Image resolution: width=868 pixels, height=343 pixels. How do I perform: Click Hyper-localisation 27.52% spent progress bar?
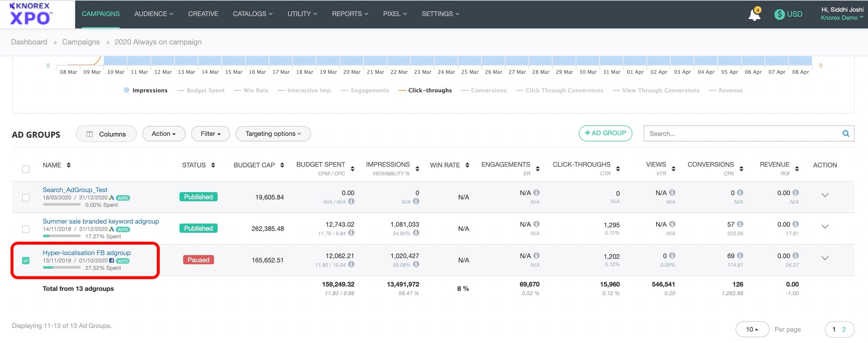click(x=62, y=268)
